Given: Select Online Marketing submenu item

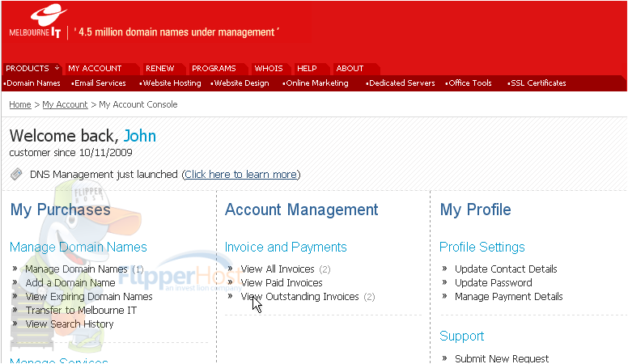Looking at the screenshot, I should (x=316, y=83).
